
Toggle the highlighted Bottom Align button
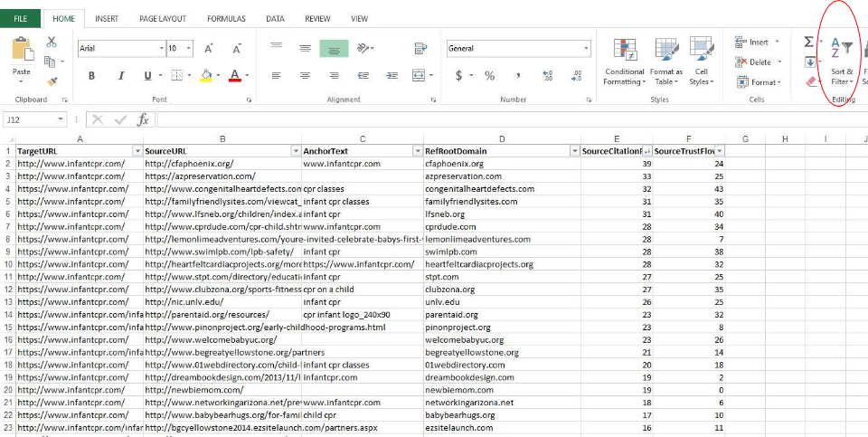334,49
